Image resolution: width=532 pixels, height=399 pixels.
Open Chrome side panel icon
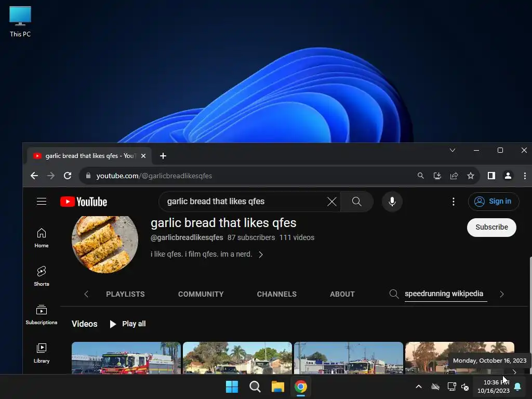pyautogui.click(x=491, y=176)
